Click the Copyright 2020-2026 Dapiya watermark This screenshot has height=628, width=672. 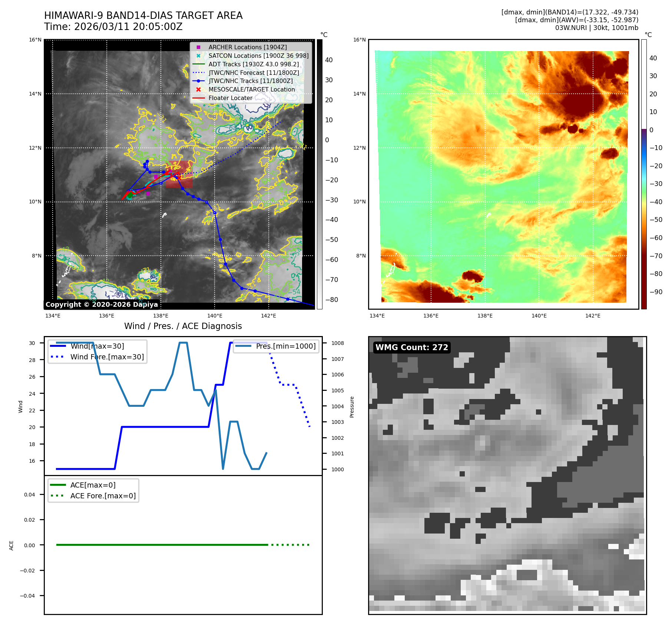[102, 304]
